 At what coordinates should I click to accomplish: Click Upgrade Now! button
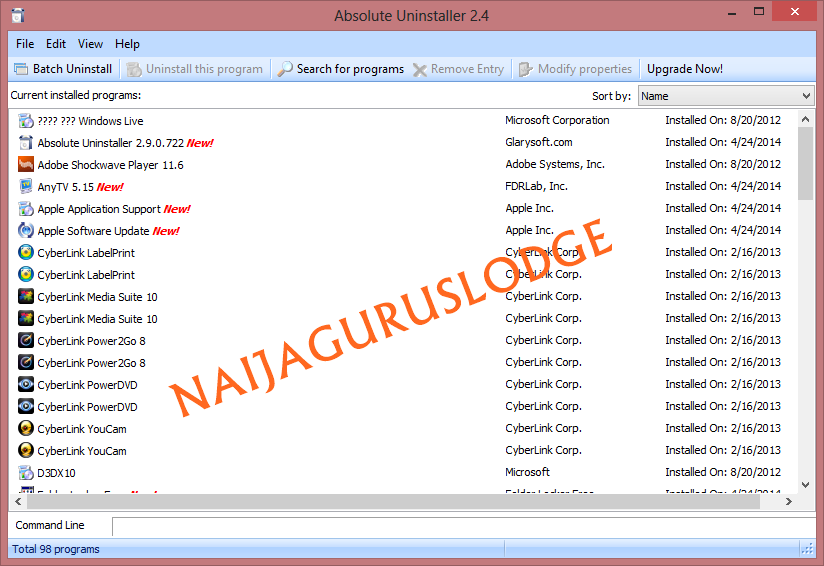point(685,69)
